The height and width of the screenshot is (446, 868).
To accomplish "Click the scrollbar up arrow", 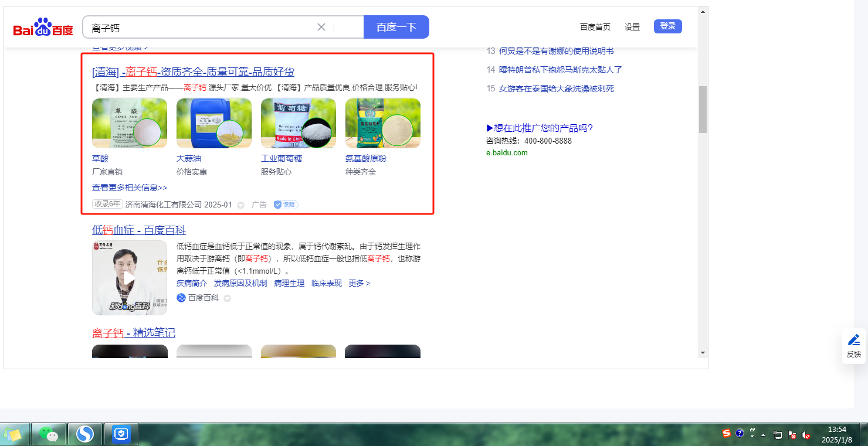I will coord(703,11).
